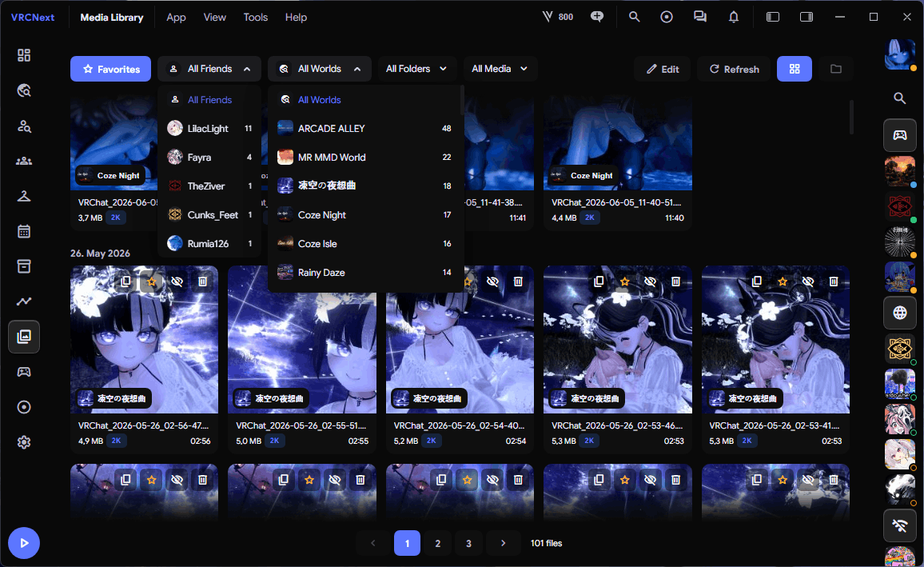Copy the 02-53-46 photo with copy icon
Screen dimensions: 924x567
(599, 282)
